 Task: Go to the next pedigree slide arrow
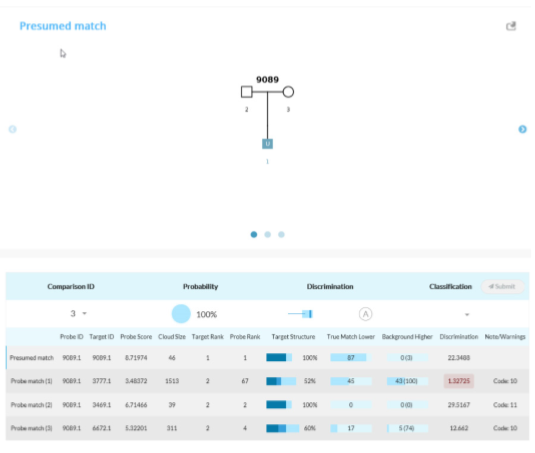pyautogui.click(x=522, y=129)
